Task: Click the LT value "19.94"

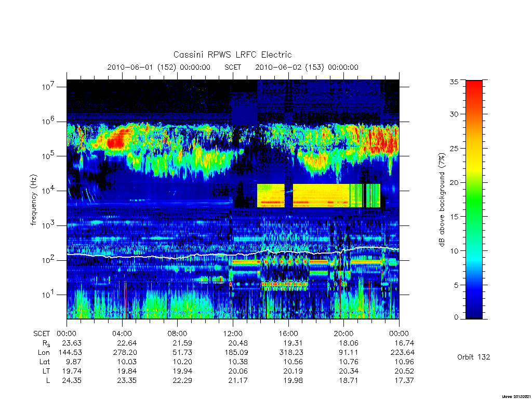Action: pos(182,371)
